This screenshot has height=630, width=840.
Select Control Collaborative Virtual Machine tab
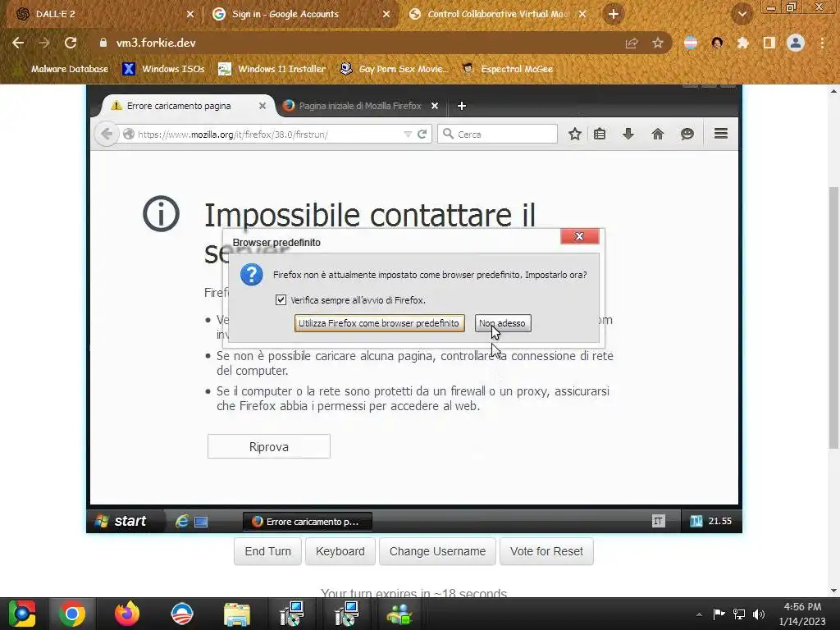coord(498,14)
